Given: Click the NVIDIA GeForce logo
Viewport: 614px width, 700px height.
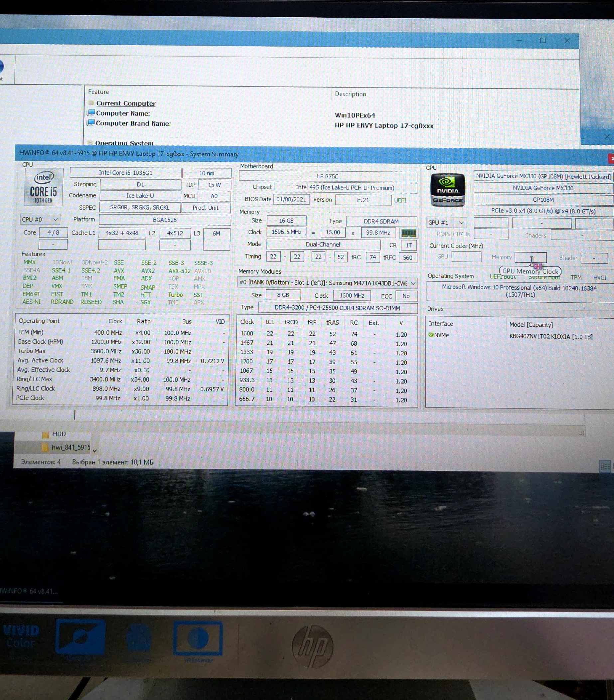Looking at the screenshot, I should 447,190.
